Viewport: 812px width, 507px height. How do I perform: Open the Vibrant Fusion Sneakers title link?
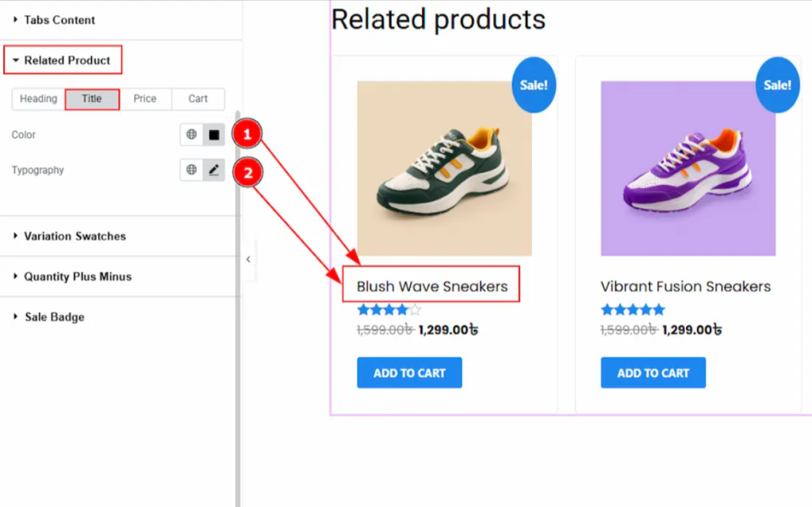tap(685, 286)
